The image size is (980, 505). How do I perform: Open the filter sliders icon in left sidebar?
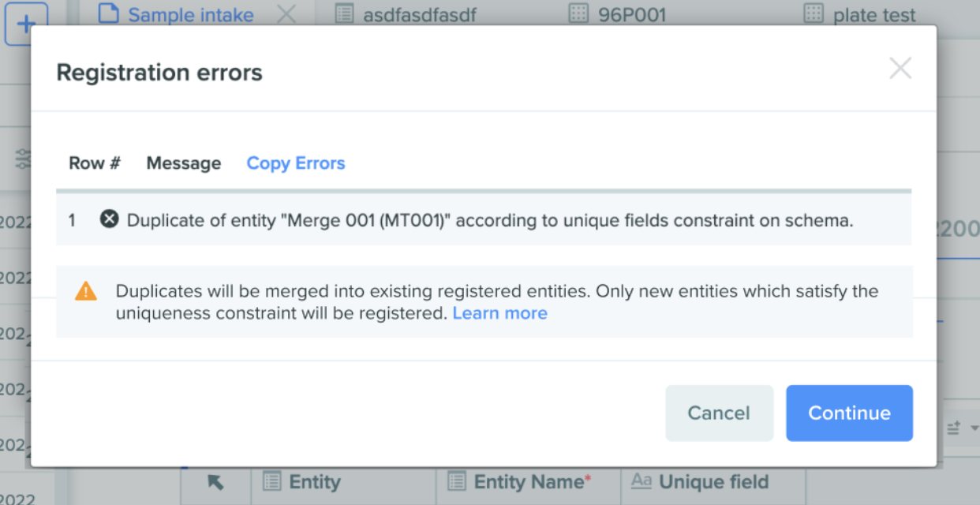coord(23,160)
